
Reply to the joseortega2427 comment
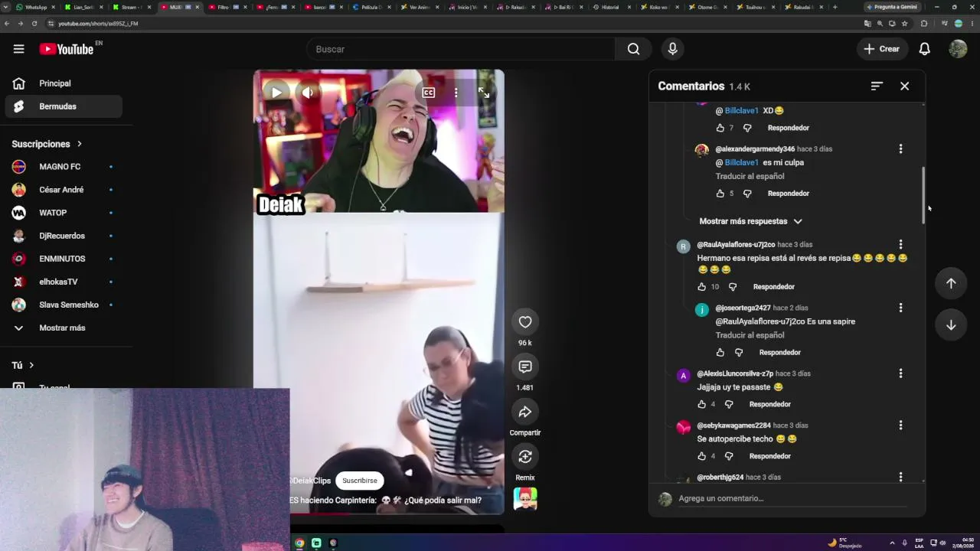tap(779, 353)
